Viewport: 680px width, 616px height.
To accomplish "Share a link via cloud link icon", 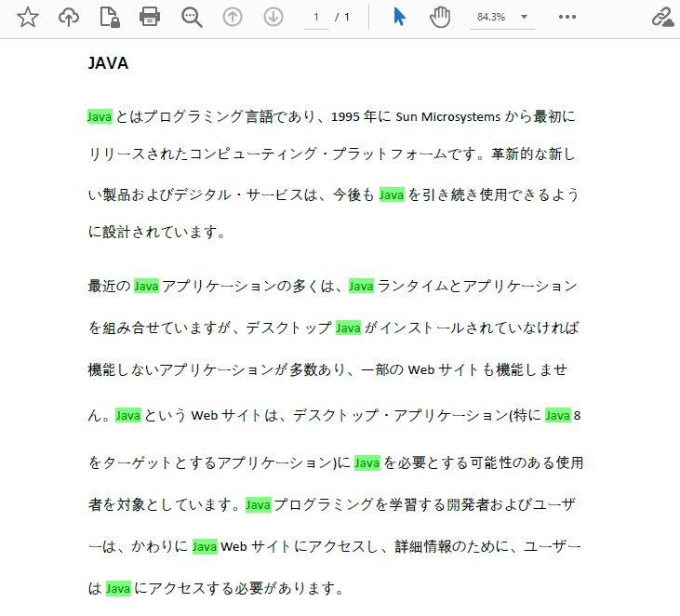I will click(663, 18).
